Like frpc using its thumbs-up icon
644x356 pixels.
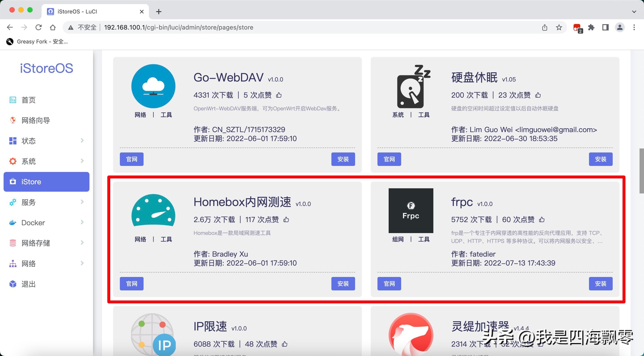542,220
